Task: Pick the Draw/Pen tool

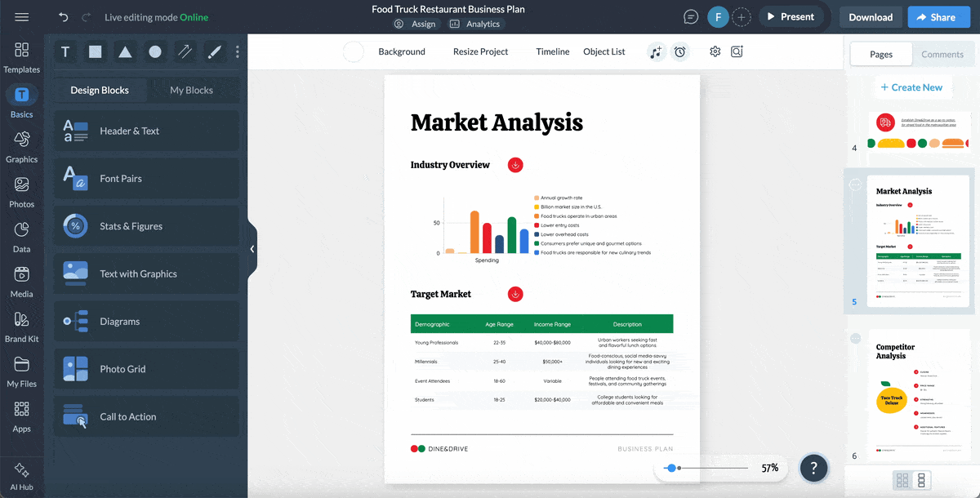Action: pos(214,51)
